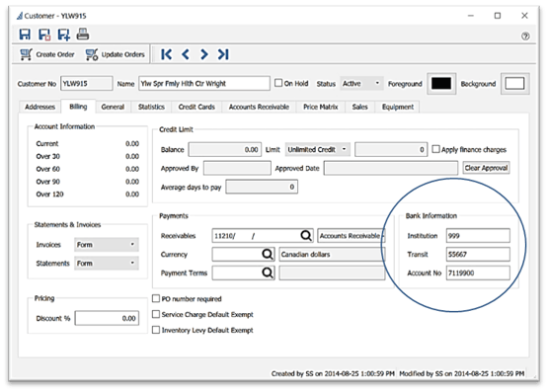Jump to the last customer record

pyautogui.click(x=223, y=54)
